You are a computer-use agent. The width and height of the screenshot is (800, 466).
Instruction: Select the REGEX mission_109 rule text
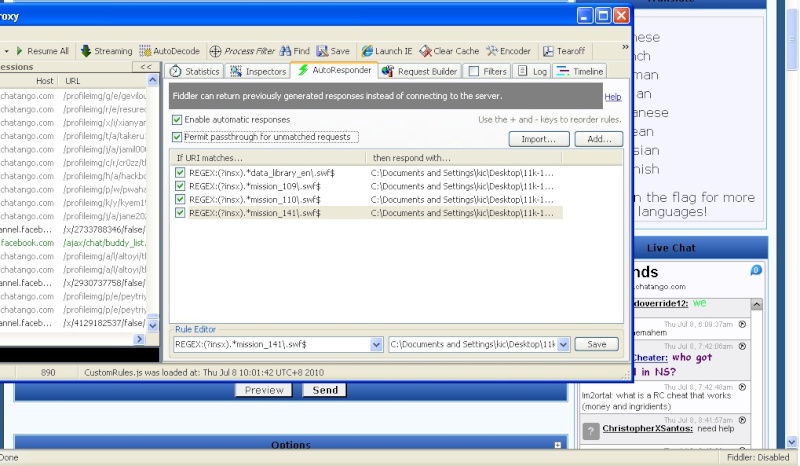pos(255,186)
